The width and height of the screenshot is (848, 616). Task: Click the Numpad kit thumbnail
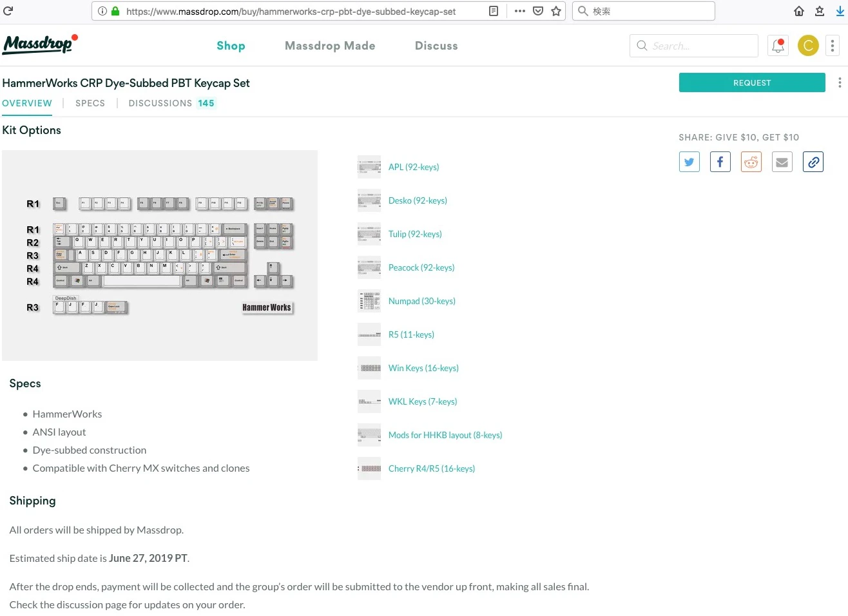[x=369, y=301]
